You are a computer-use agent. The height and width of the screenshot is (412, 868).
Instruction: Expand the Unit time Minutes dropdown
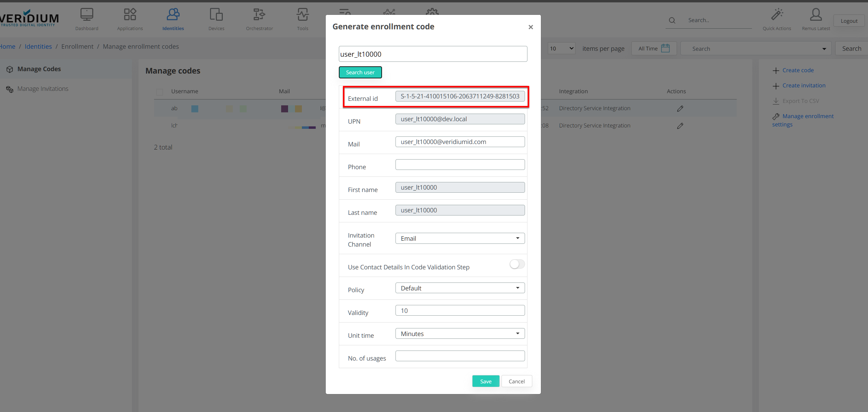(460, 334)
